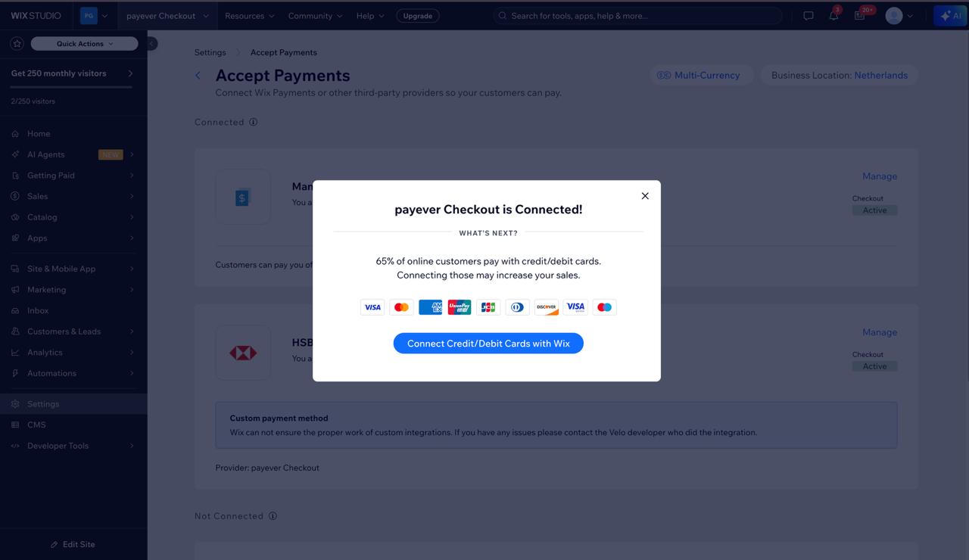Image resolution: width=969 pixels, height=560 pixels.
Task: Click the Diners Club card icon
Action: point(517,307)
